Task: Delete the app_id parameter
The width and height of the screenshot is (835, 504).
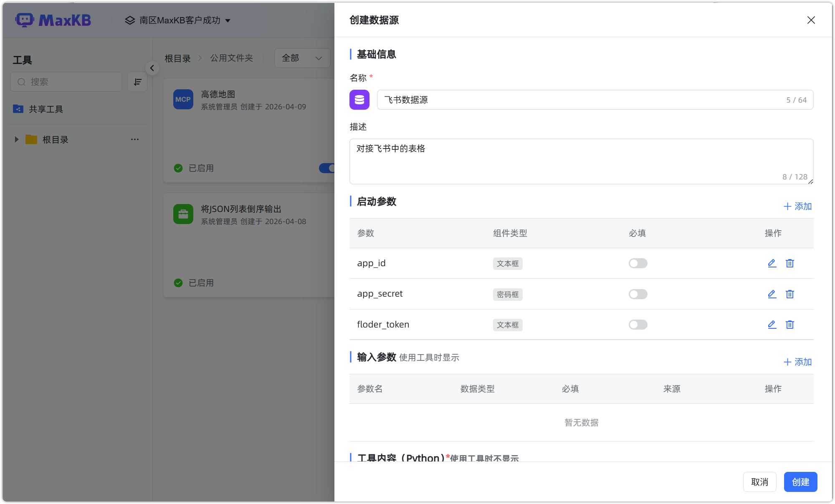Action: pyautogui.click(x=790, y=263)
